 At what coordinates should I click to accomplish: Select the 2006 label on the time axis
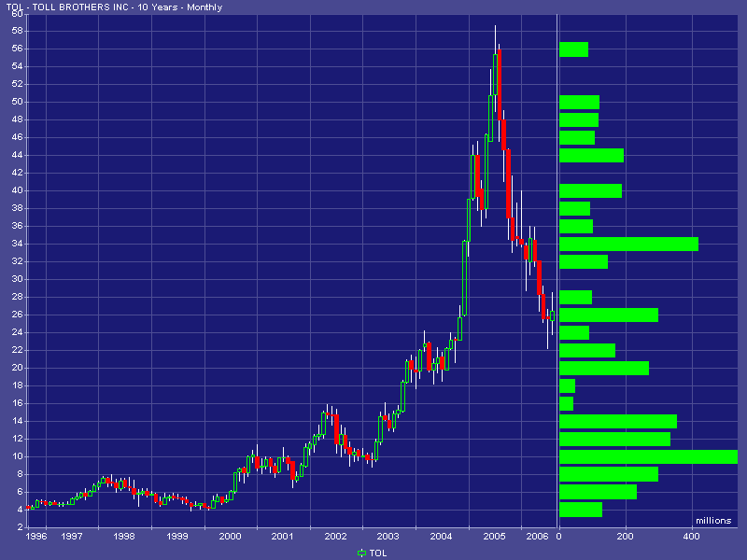[x=538, y=537]
